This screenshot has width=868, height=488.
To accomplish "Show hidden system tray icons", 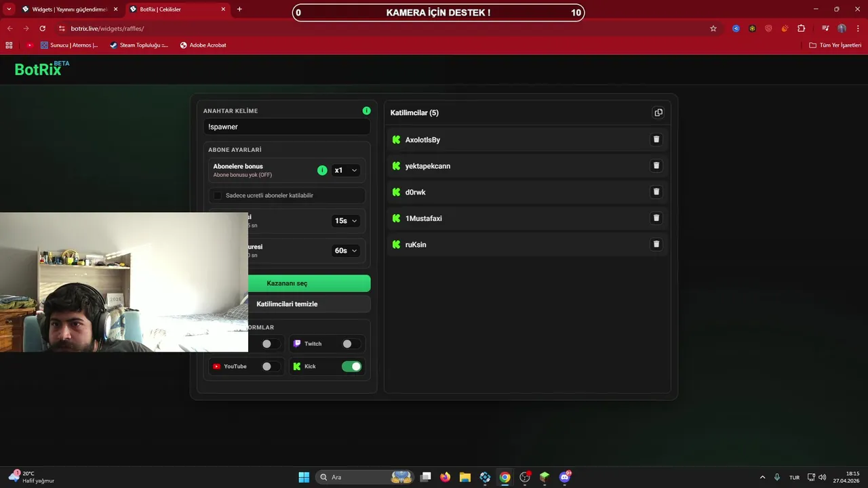I will click(762, 477).
